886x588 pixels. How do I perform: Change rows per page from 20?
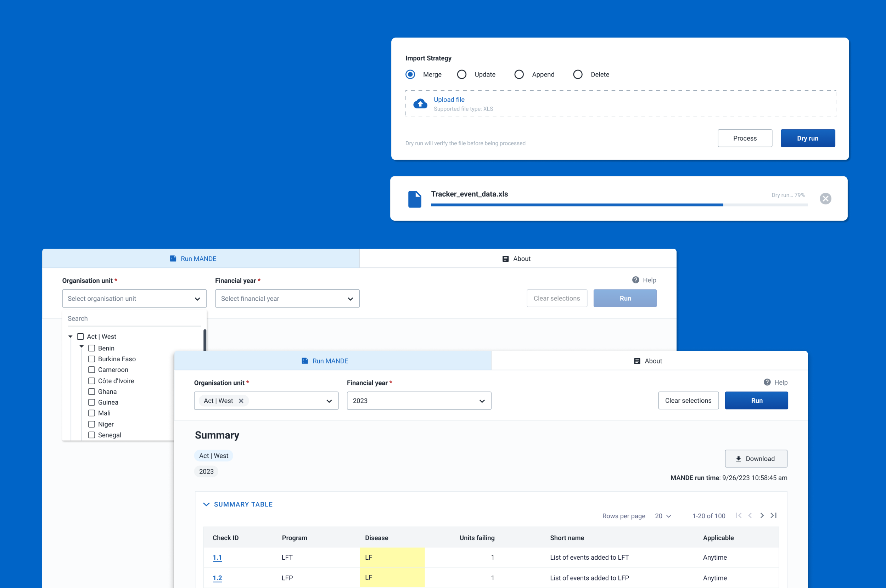663,516
